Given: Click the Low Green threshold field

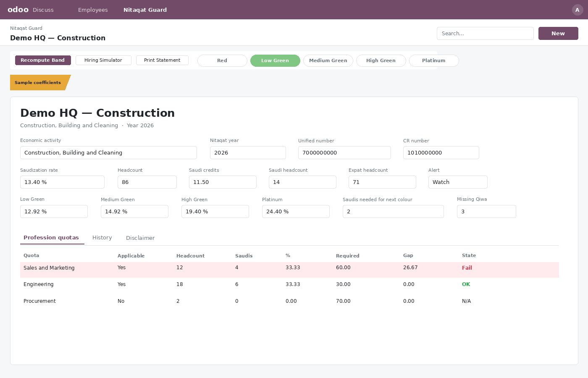Looking at the screenshot, I should (54, 211).
